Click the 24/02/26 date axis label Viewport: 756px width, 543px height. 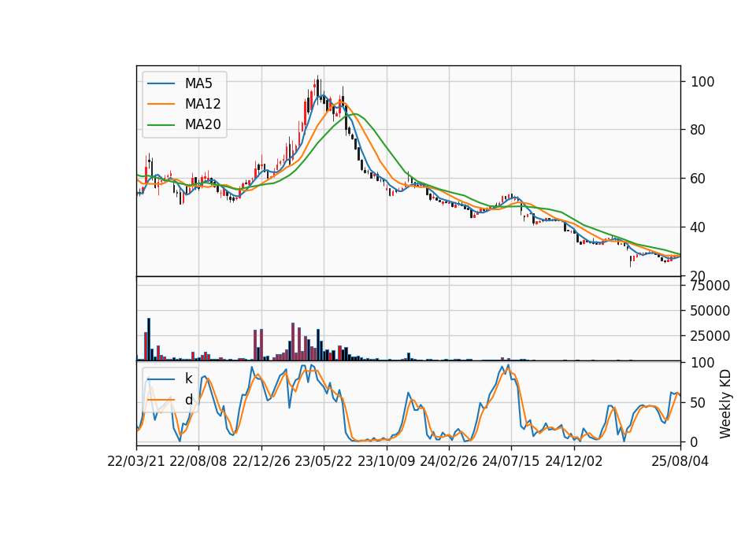[448, 461]
